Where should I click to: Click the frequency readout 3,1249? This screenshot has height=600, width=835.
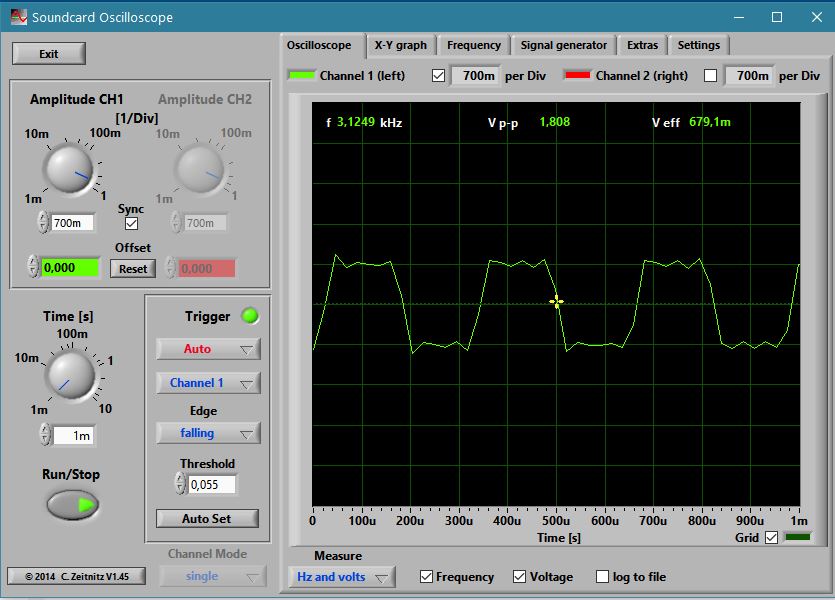356,122
